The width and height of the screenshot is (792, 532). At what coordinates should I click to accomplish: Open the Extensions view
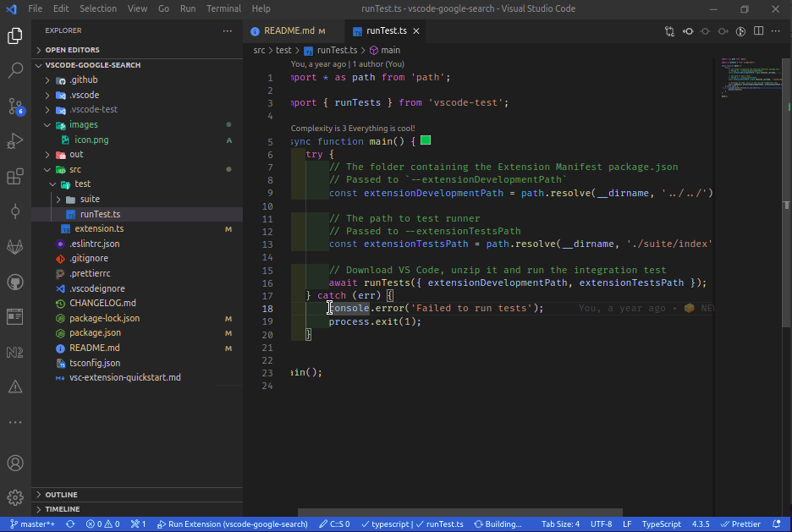click(x=15, y=177)
